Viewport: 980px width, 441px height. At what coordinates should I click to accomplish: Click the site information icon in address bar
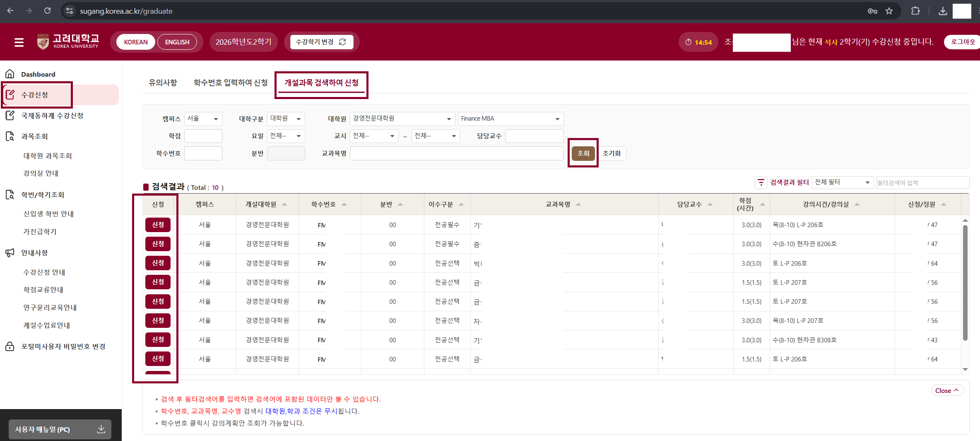click(x=70, y=11)
